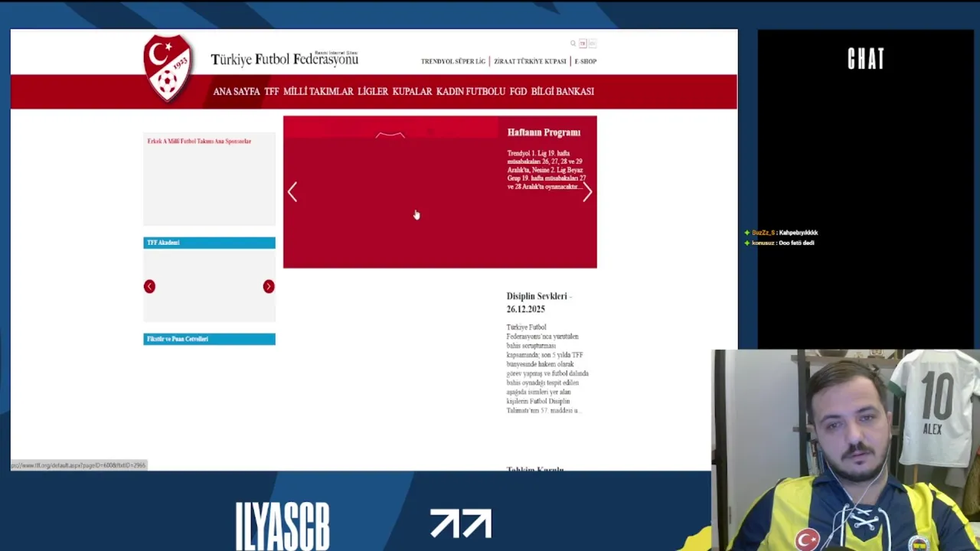Open Fikstür ve Puan Cetvelleri bar
This screenshot has width=980, height=551.
pos(209,339)
